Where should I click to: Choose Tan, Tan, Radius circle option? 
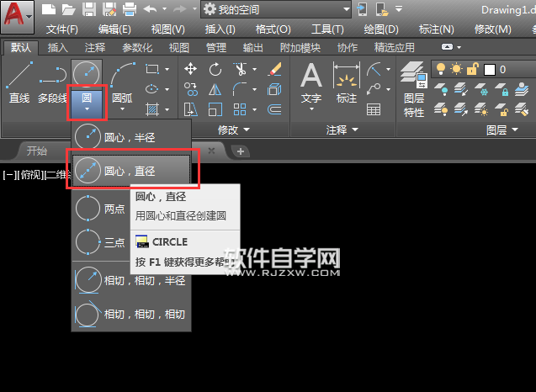(x=131, y=281)
